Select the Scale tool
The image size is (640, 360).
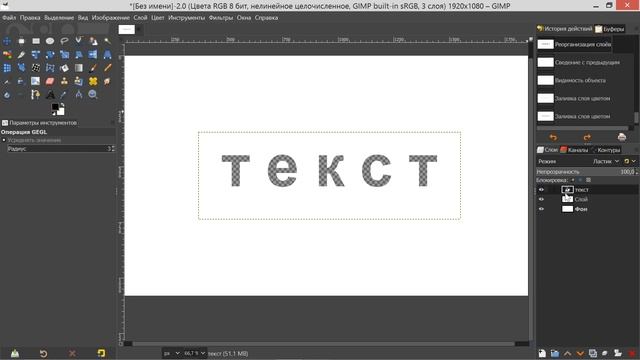click(x=64, y=54)
